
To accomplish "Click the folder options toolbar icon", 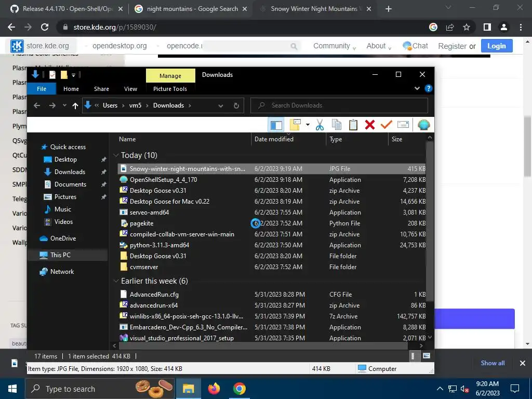I will tap(295, 125).
